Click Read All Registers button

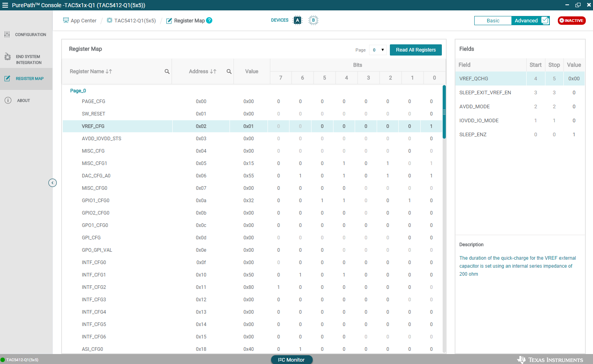(x=416, y=50)
